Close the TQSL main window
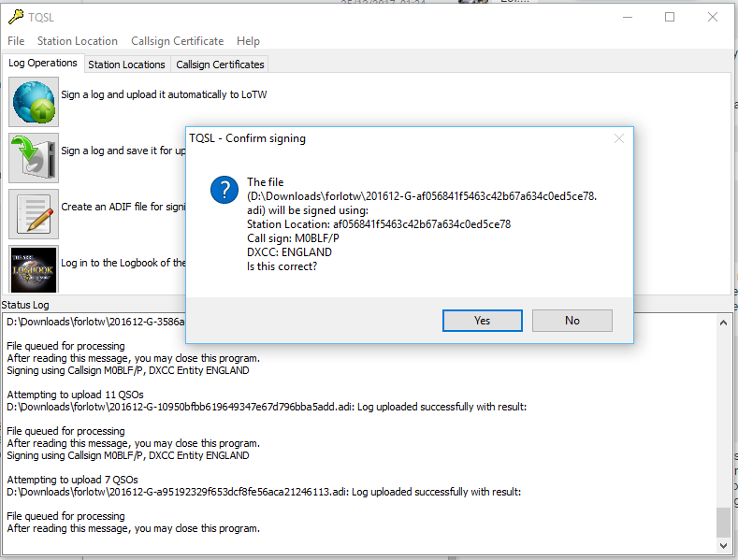This screenshot has height=560, width=738. pyautogui.click(x=713, y=18)
